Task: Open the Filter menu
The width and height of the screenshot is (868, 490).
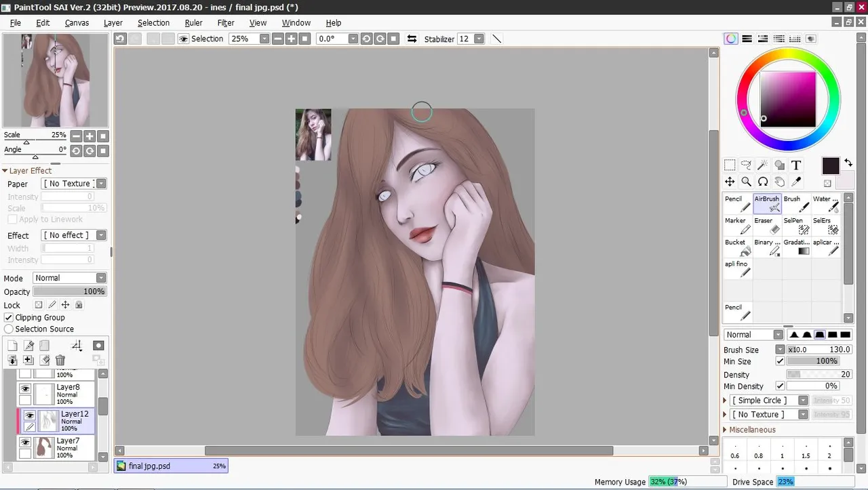Action: tap(226, 22)
